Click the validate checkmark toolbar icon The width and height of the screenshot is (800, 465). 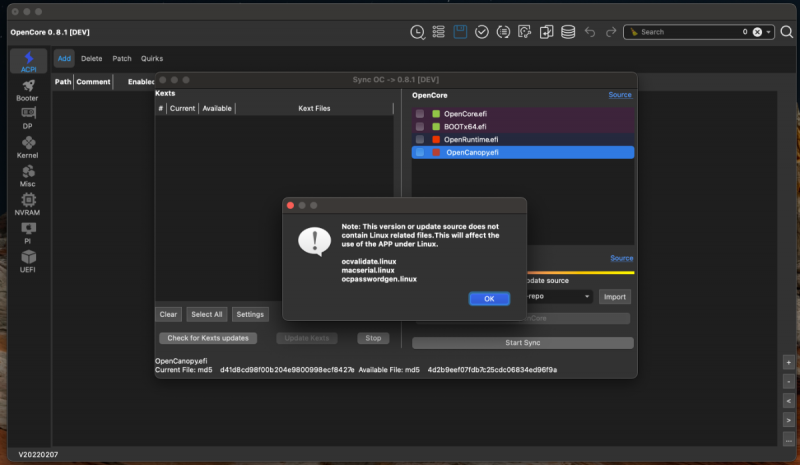tap(482, 32)
